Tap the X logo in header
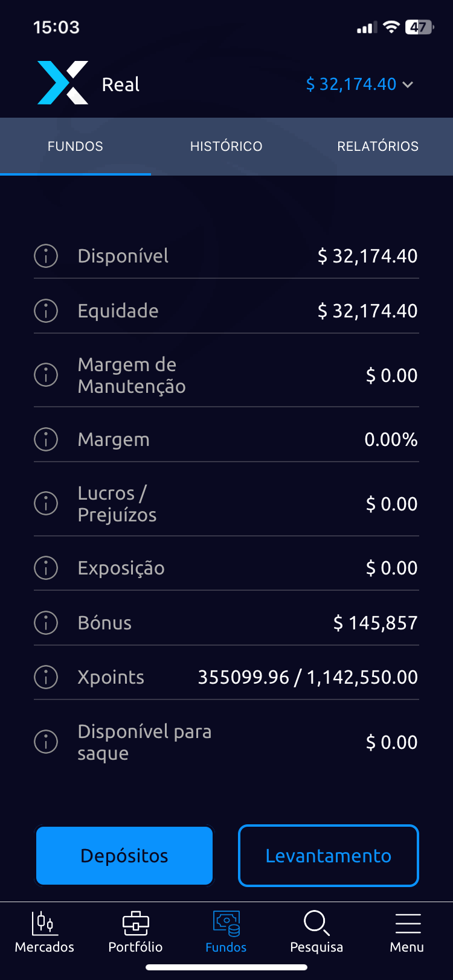Screen dimensions: 453x980 pos(63,83)
